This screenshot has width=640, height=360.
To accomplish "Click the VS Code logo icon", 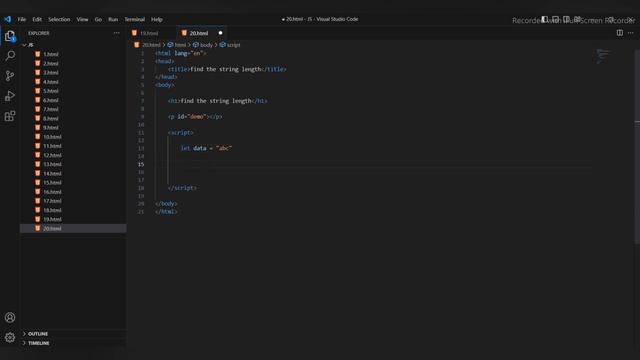I will tap(7, 19).
